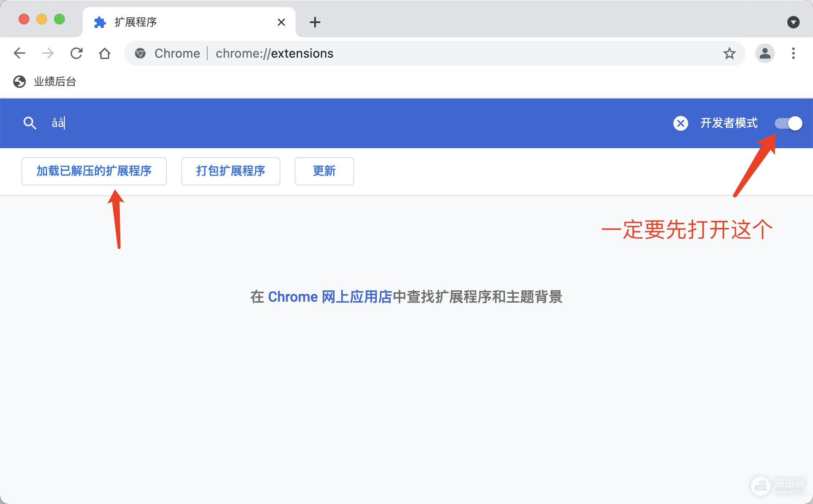Close the 扩展程序 tab
813x504 pixels.
(x=281, y=22)
